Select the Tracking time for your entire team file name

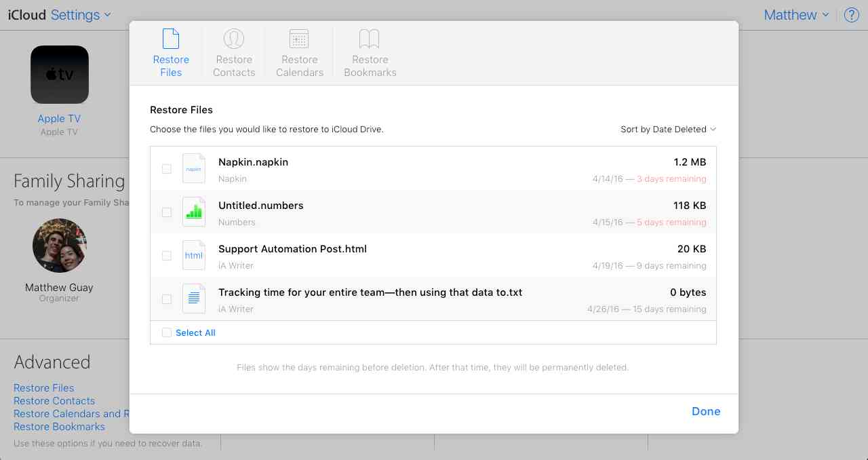(370, 292)
